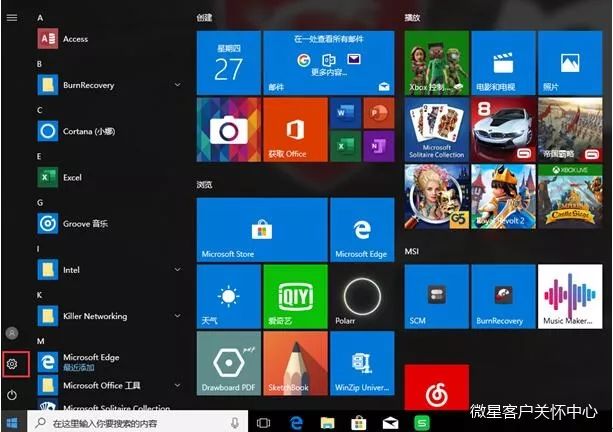Open the Drawboard PDF tile
Screen dimensions: 613x432
point(229,363)
